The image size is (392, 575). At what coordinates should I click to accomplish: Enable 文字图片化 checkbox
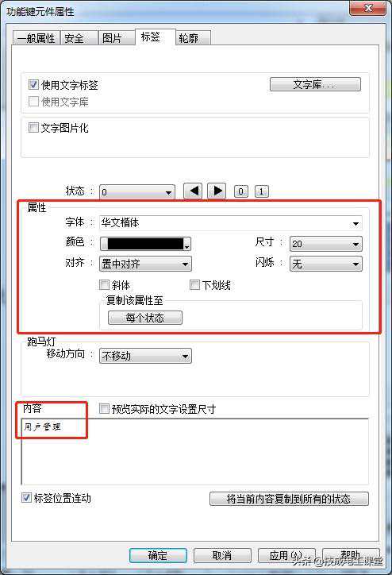click(x=33, y=128)
